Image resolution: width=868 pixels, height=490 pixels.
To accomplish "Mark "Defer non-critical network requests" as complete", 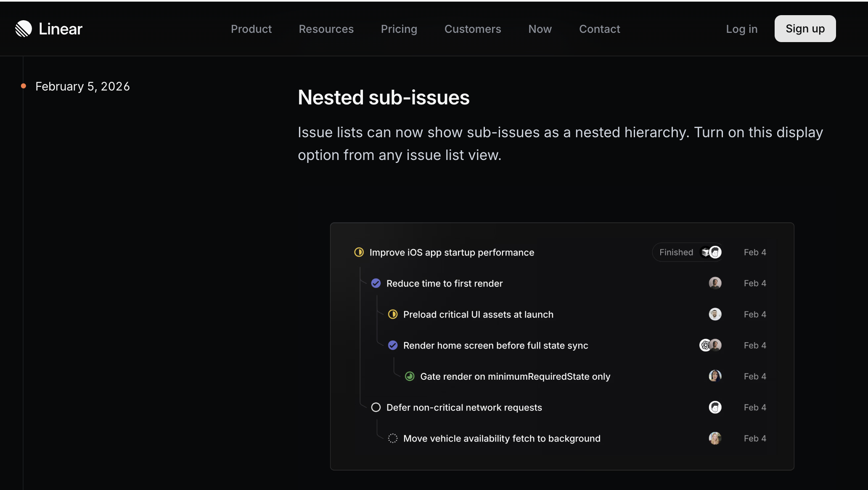I will coord(376,407).
